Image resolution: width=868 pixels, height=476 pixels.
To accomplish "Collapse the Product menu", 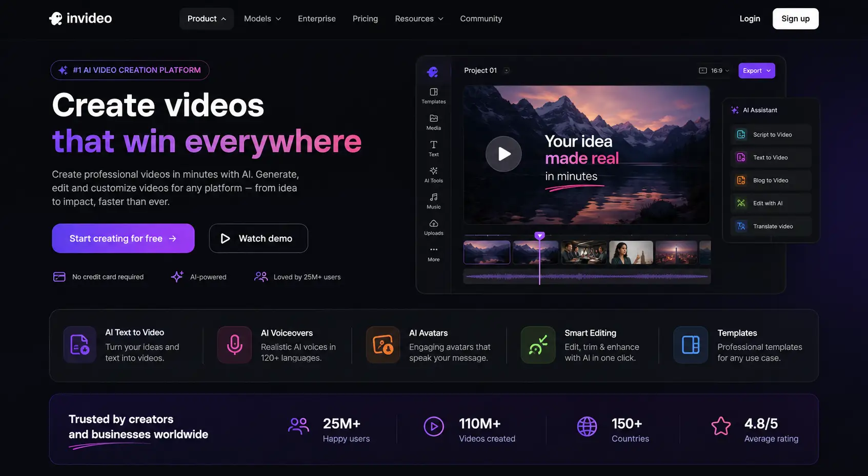I will pos(207,18).
